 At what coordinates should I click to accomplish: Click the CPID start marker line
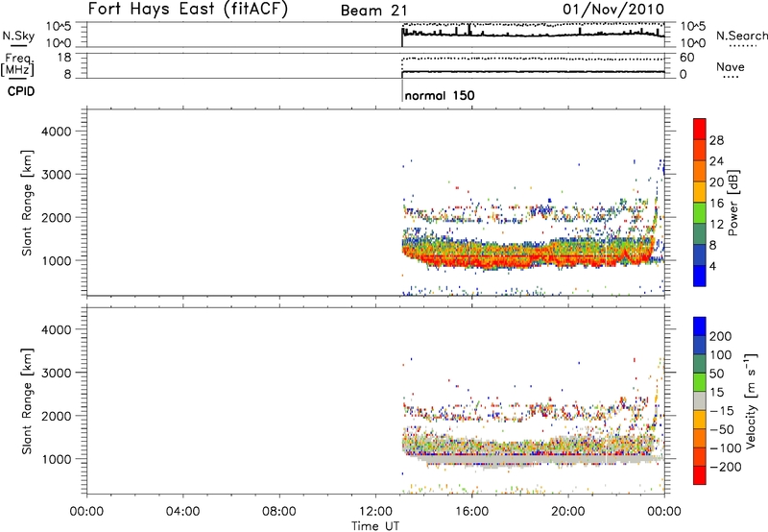point(402,90)
